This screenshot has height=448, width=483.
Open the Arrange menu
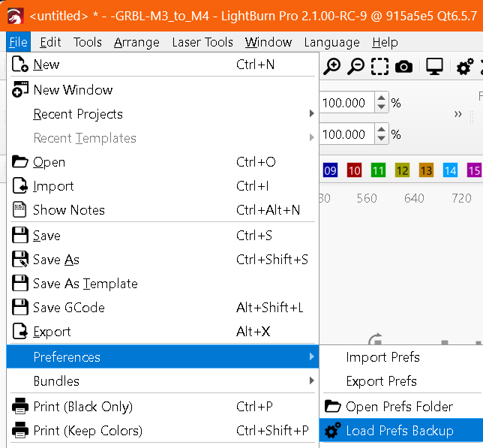point(136,42)
